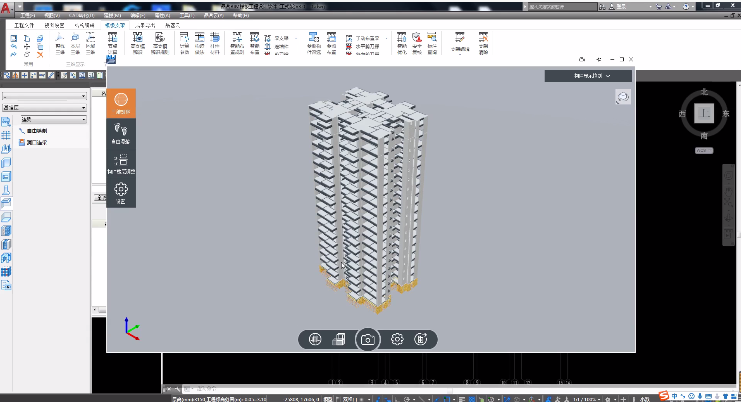Viewport: 741px width, 402px height.
Task: Open the component list display panel
Action: click(121, 163)
